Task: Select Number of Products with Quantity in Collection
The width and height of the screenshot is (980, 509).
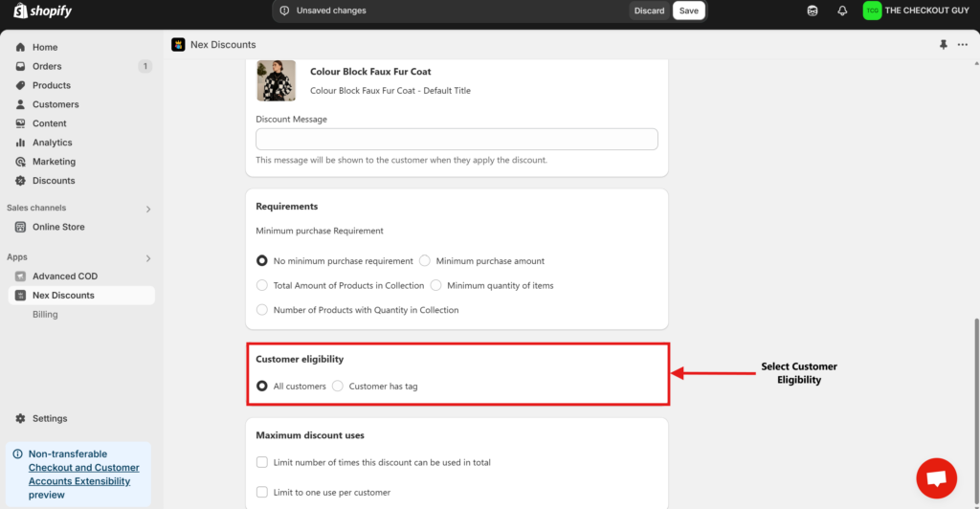Action: [262, 310]
